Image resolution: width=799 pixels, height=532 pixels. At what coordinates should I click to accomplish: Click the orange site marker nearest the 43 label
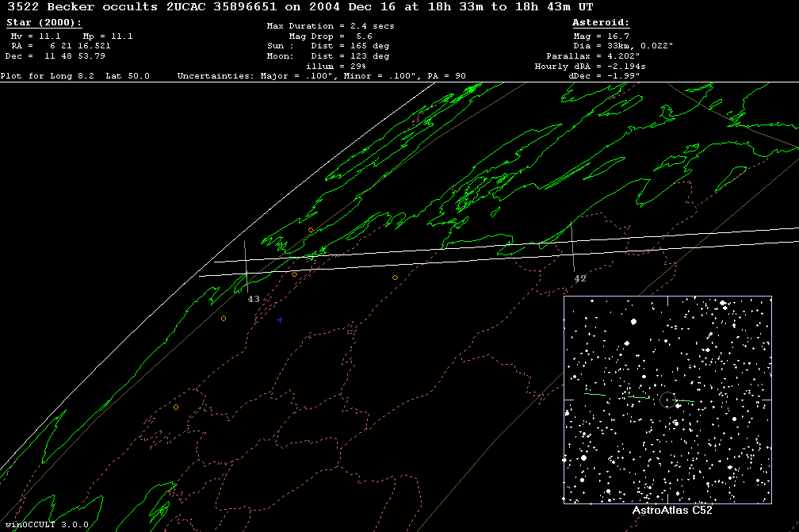point(294,274)
